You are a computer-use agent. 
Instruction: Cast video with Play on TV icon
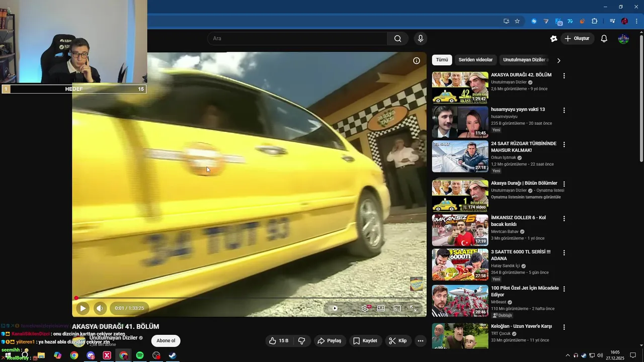397,308
